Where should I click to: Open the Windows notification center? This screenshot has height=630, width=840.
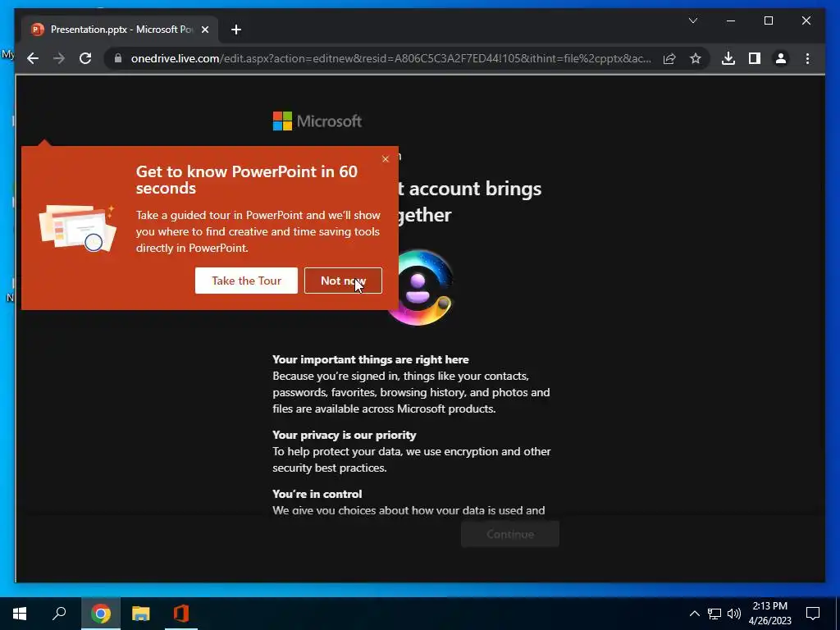[813, 614]
